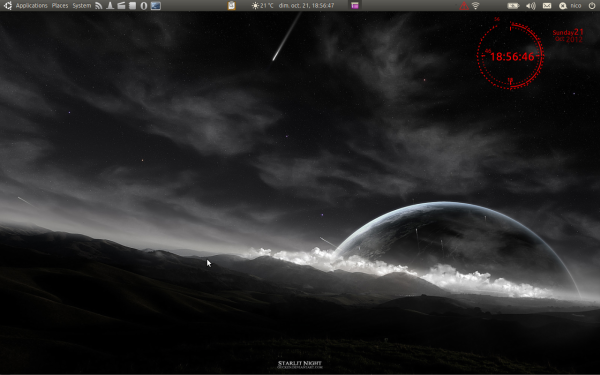The height and width of the screenshot is (375, 600).
Task: Launch the Opera browser icon
Action: (144, 6)
